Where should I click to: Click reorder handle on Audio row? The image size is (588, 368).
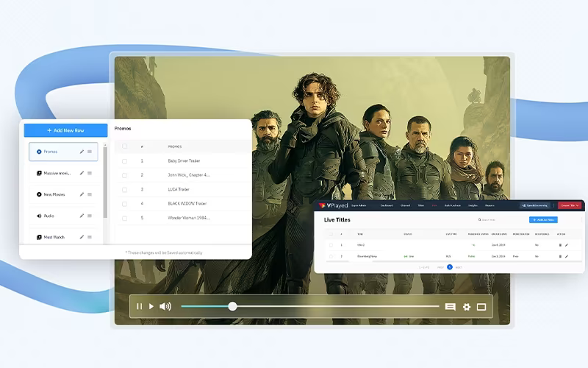[90, 216]
